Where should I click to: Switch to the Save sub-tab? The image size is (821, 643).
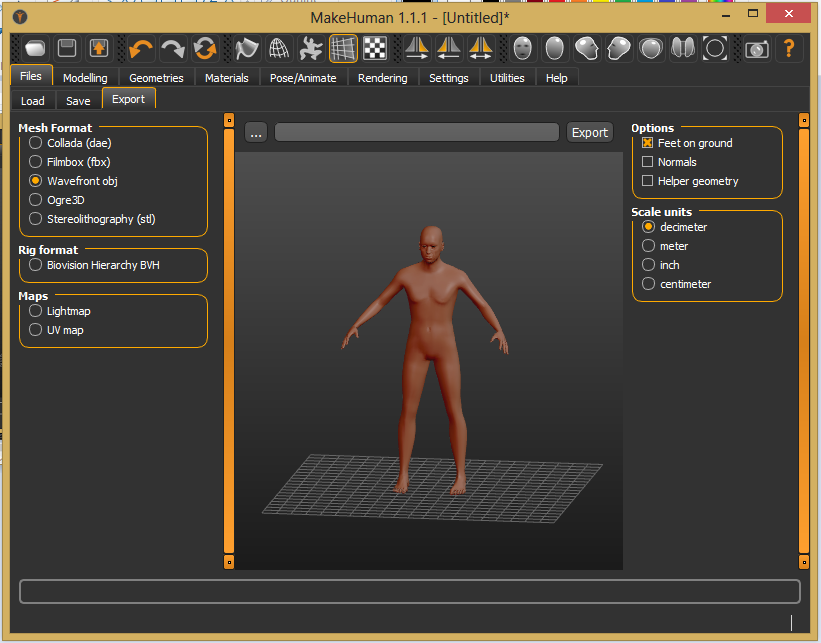point(78,101)
